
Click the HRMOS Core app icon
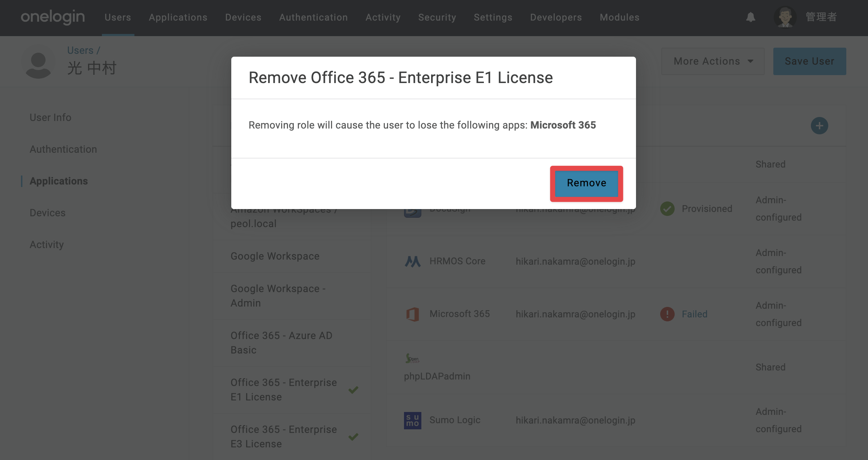coord(413,261)
